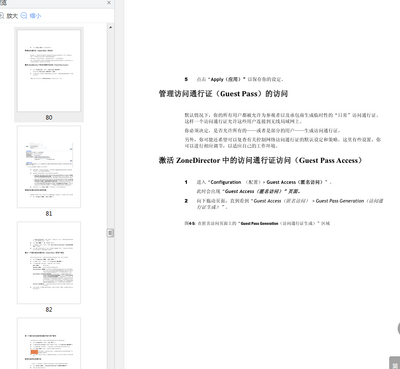Open page 82 thumbnail

click(49, 263)
